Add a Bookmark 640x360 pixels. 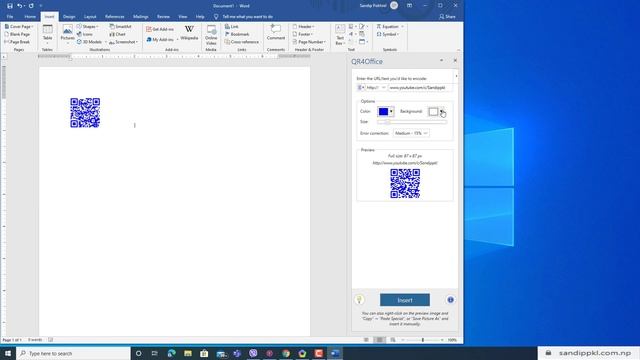pos(237,34)
